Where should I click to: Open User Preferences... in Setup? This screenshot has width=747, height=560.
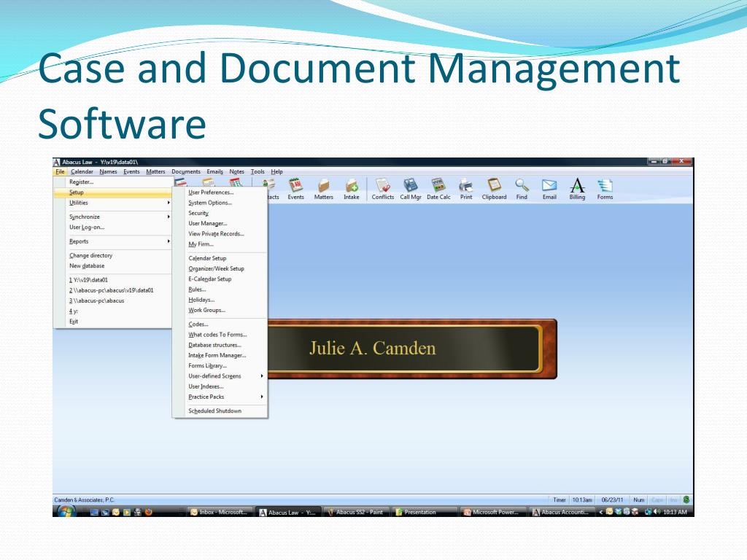point(220,192)
